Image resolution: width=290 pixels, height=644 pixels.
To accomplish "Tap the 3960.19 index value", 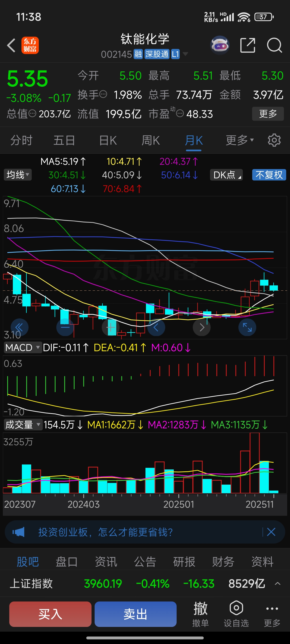I will [x=103, y=583].
